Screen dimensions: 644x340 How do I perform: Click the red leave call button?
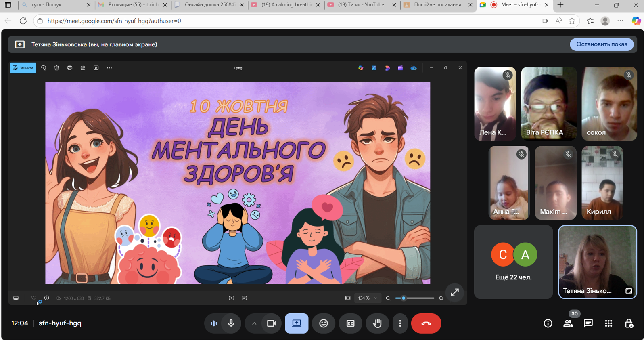[x=426, y=323]
